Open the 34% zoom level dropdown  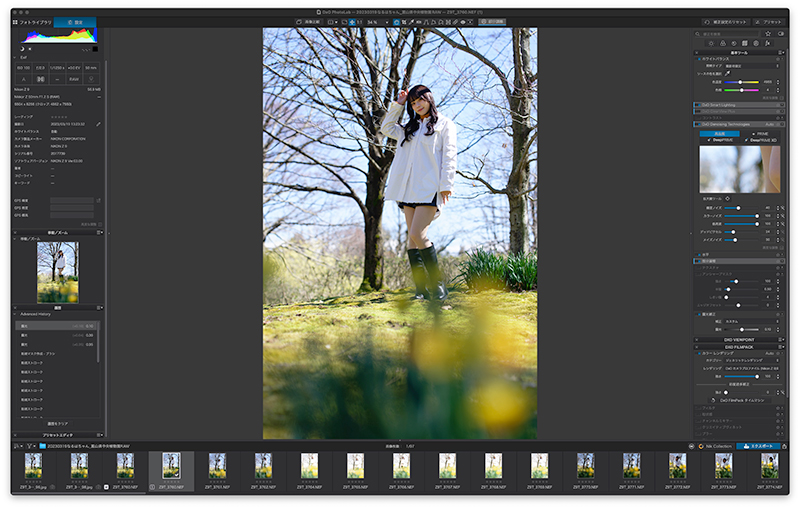pyautogui.click(x=387, y=22)
